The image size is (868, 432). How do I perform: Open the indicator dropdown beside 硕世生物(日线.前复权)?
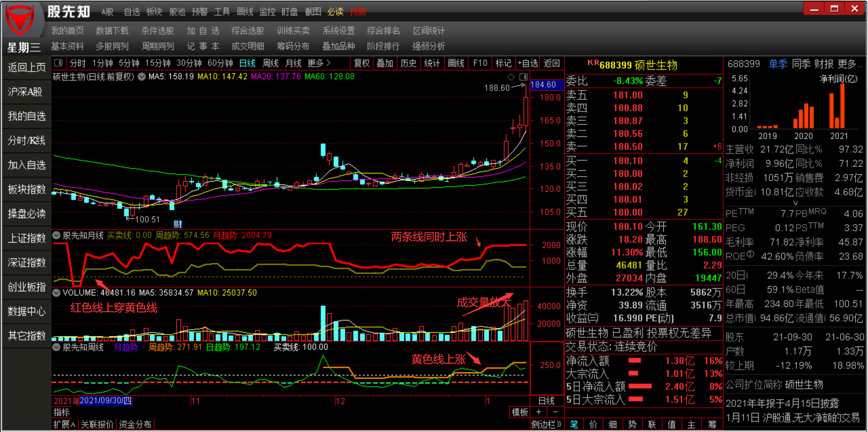(x=142, y=77)
